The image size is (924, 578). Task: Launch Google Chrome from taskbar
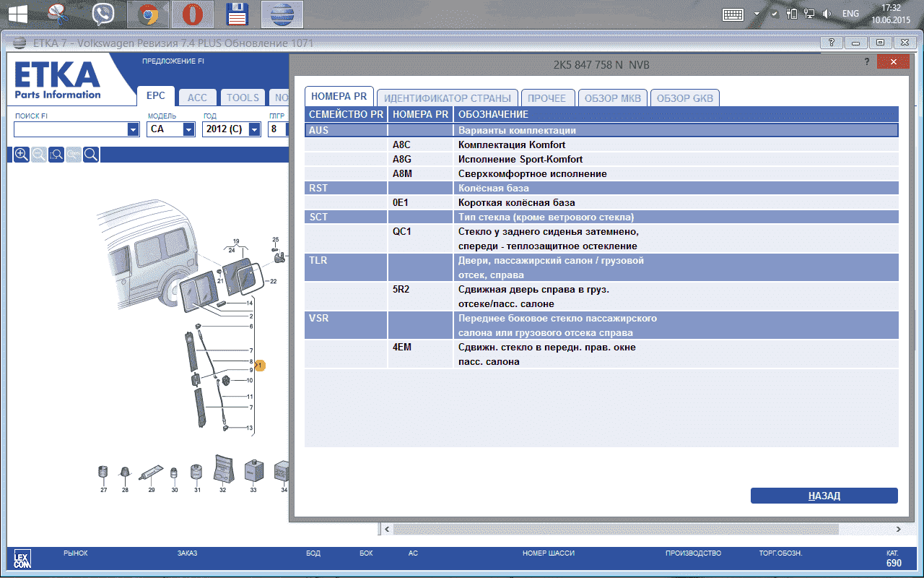149,14
